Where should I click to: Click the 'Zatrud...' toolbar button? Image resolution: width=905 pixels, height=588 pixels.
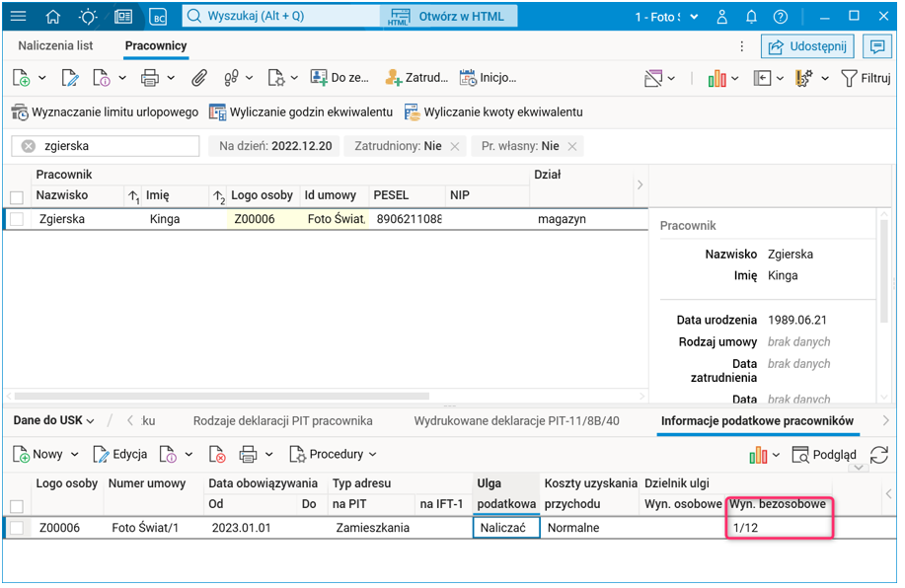coord(416,78)
